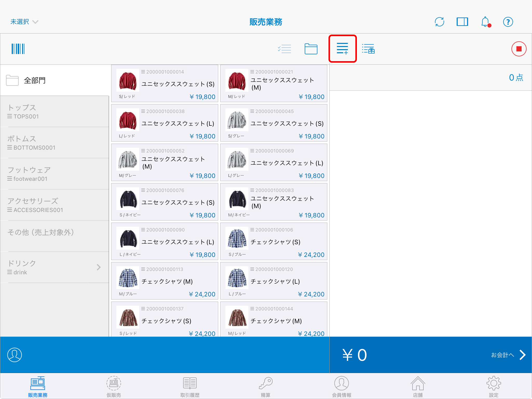
Task: Add item 2000001000083 navy sweat M
Action: [x=274, y=202]
